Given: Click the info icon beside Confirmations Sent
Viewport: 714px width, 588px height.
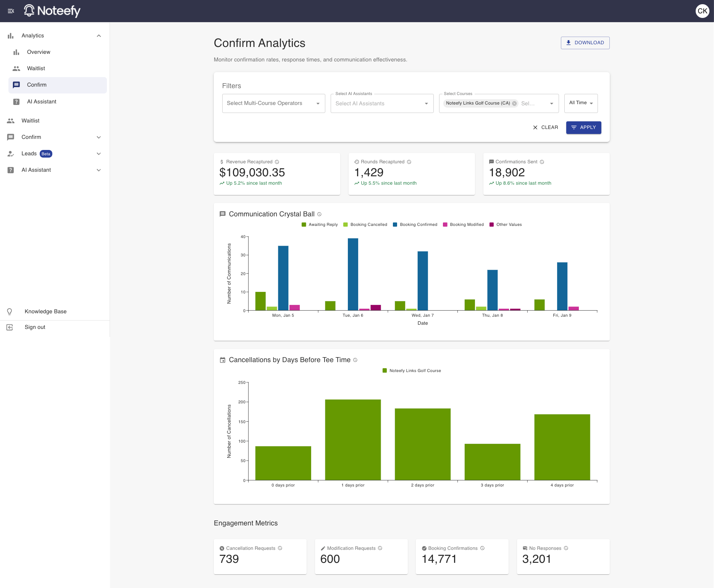Looking at the screenshot, I should click(x=542, y=162).
